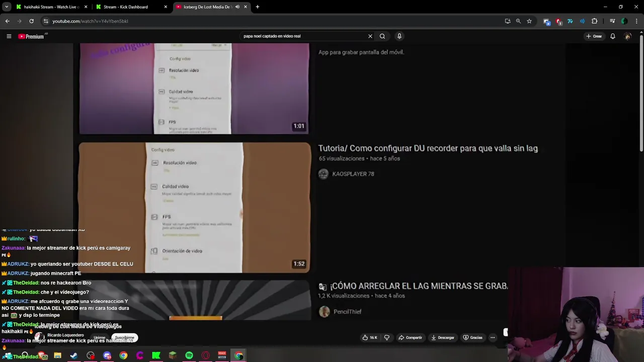Open the red extension with badge 1
Viewport: 644px width, 362px height.
pos(558,21)
